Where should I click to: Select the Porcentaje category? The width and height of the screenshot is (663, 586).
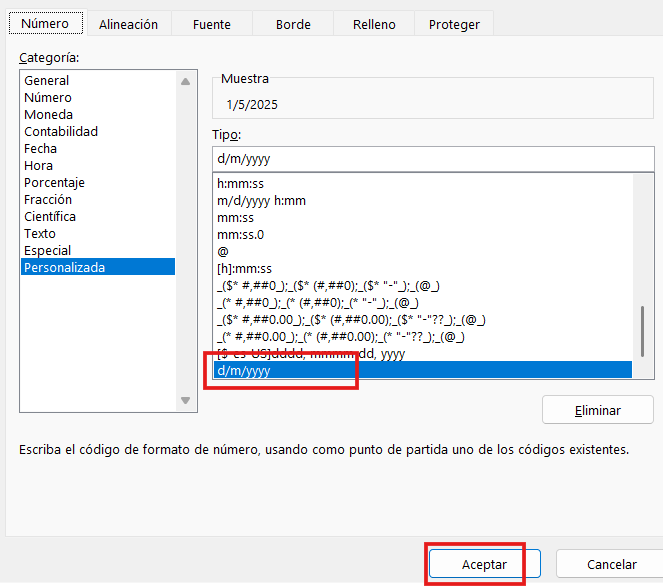click(54, 183)
